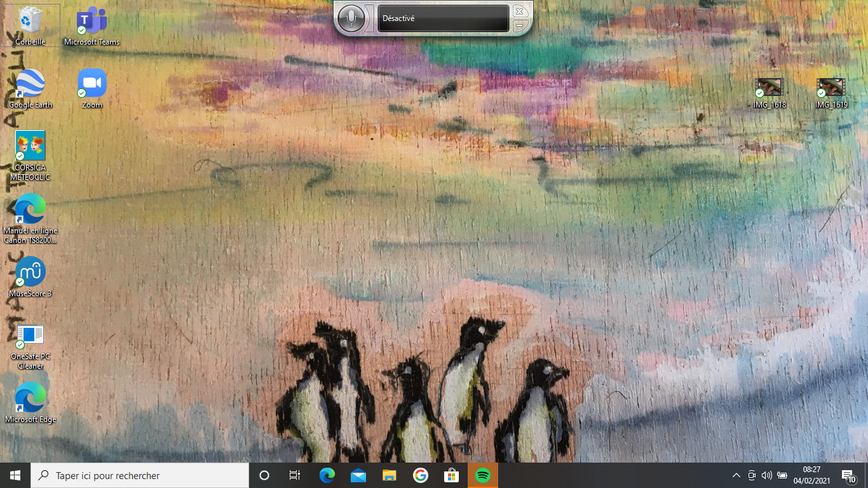Open Microsoft Store from the taskbar
The height and width of the screenshot is (488, 868).
coord(451,475)
